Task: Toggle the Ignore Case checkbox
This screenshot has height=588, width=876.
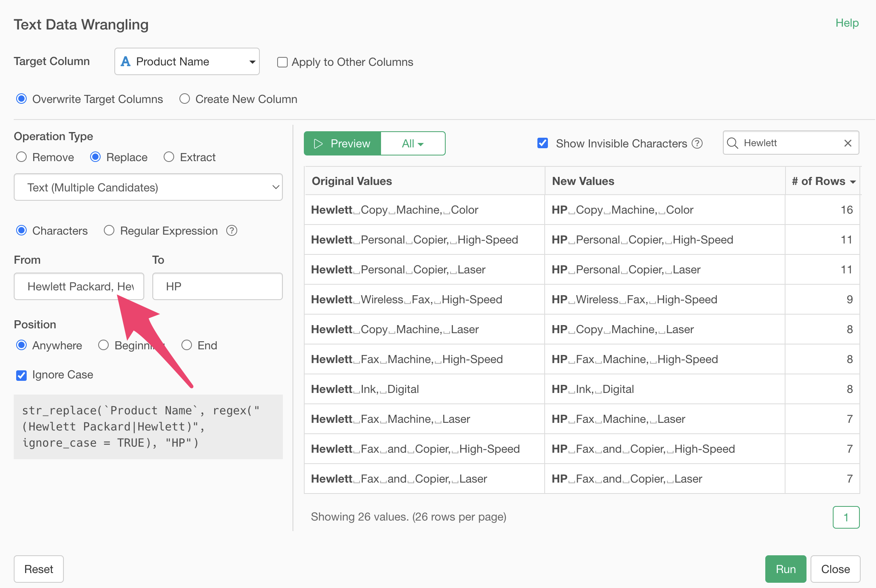Action: [21, 375]
